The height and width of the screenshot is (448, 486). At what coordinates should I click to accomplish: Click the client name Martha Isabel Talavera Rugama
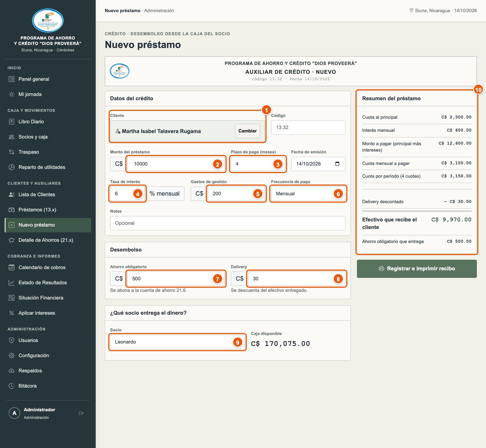pyautogui.click(x=161, y=131)
